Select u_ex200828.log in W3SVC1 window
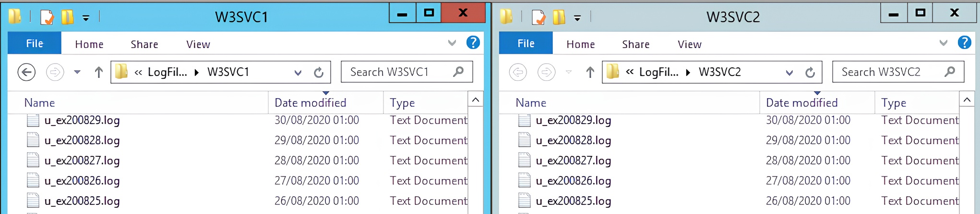The width and height of the screenshot is (980, 214). pos(82,140)
